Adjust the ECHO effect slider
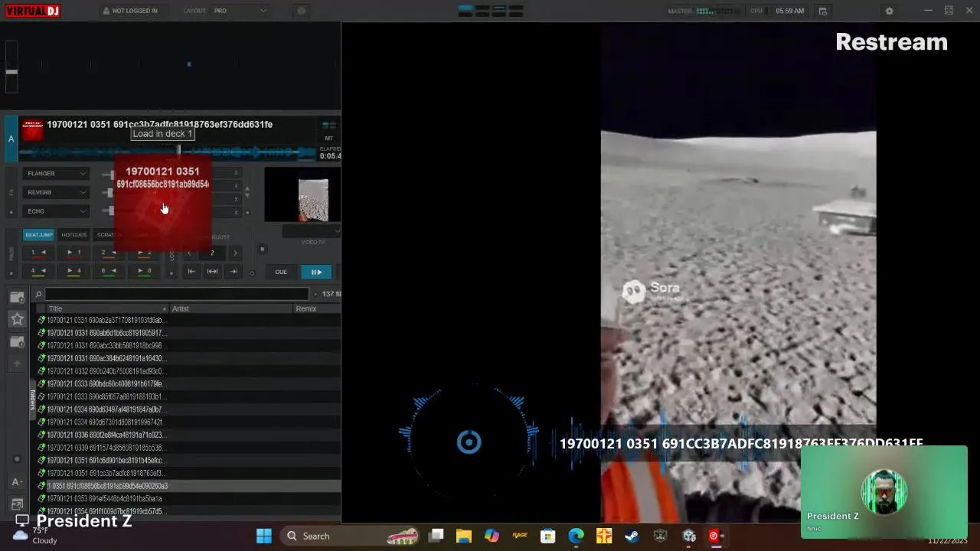The image size is (980, 551). click(x=108, y=211)
